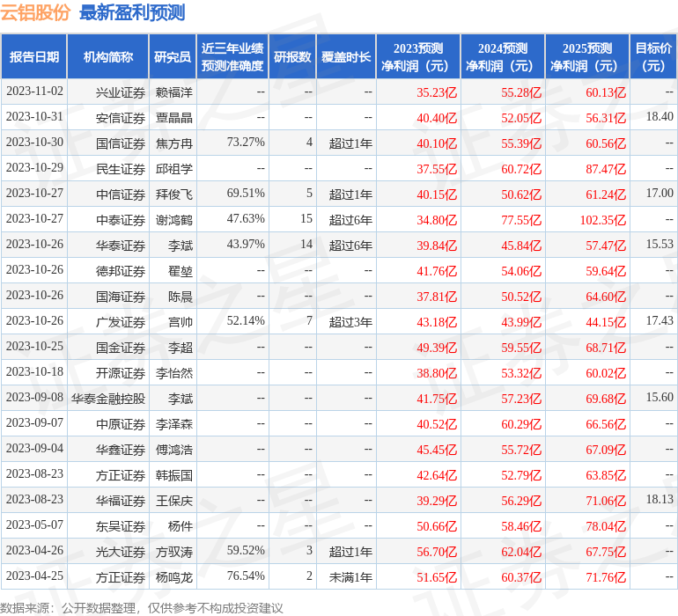678x616 pixels.
Task: Click target price 18.40
Action: click(660, 117)
